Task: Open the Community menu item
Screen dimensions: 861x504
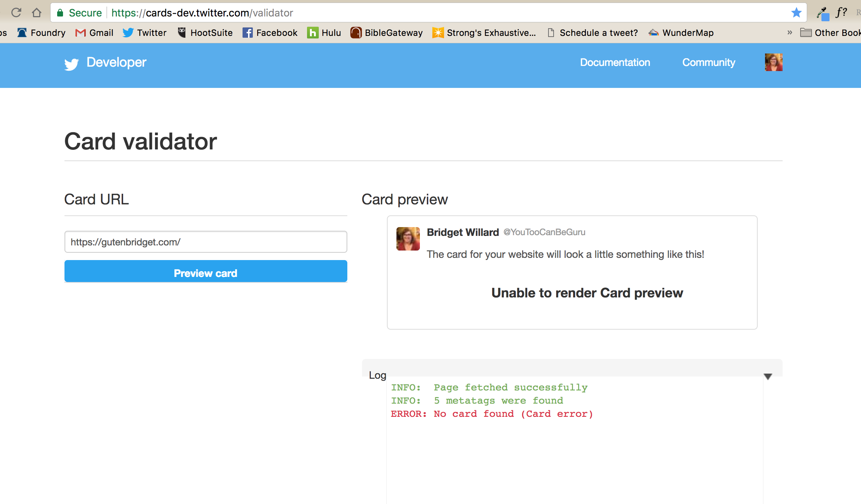Action: click(709, 63)
